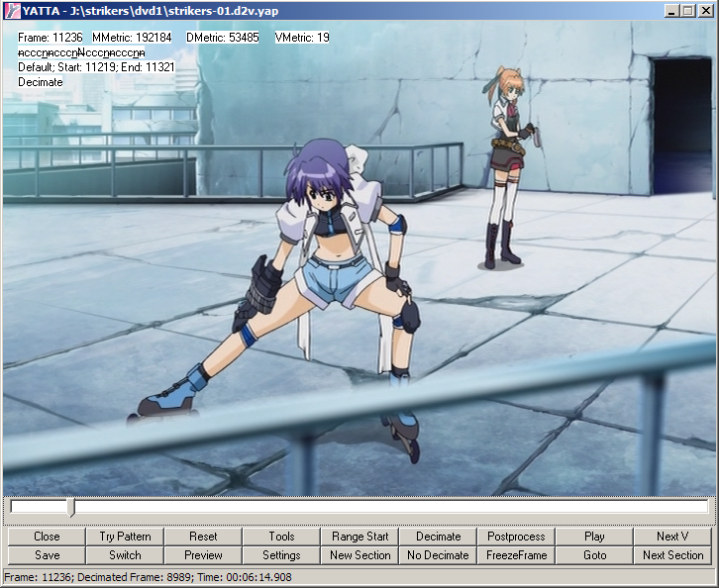The height and width of the screenshot is (588, 719).
Task: Click the Try Pattern button
Action: coord(125,537)
